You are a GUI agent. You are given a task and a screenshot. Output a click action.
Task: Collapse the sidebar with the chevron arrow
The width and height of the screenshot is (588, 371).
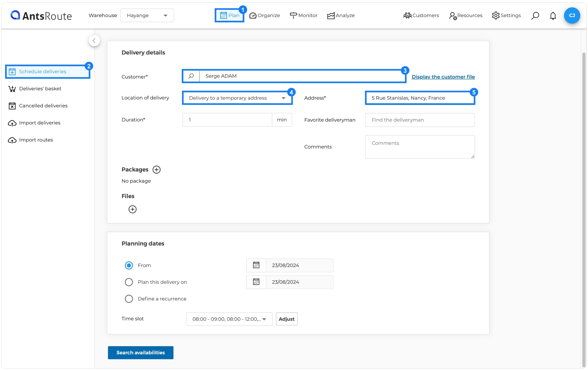coord(94,41)
